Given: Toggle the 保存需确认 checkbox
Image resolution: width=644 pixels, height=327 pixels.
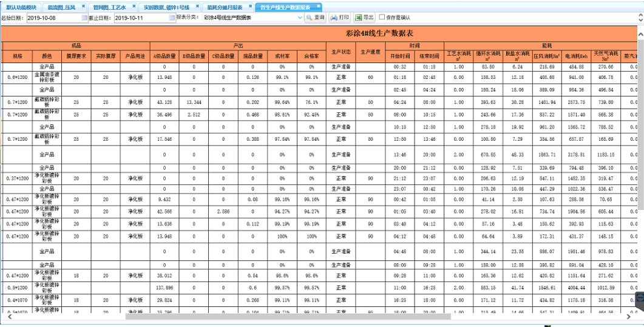Looking at the screenshot, I should (382, 17).
